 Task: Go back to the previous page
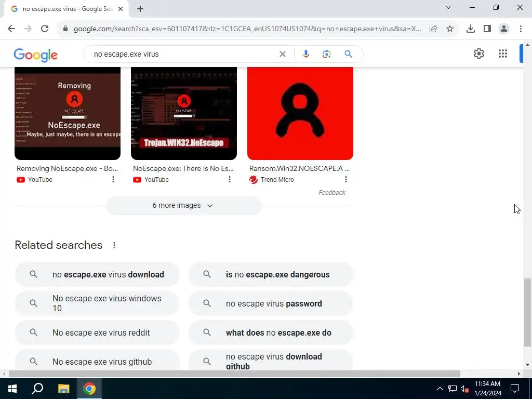(11, 29)
